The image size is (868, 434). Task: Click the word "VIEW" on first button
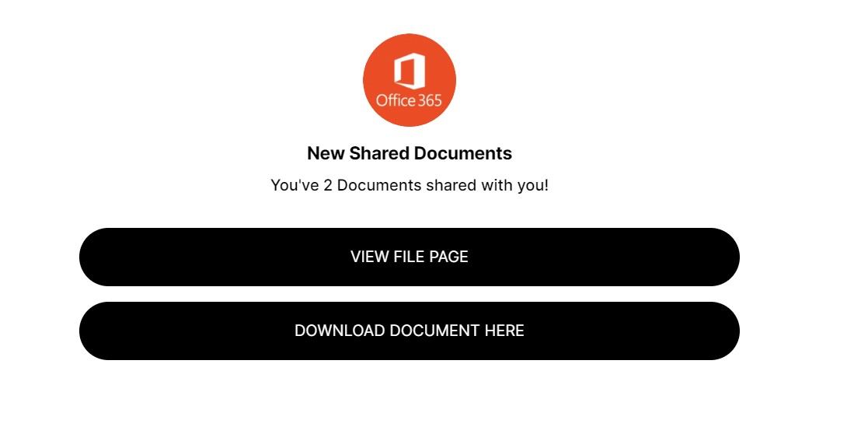point(369,257)
